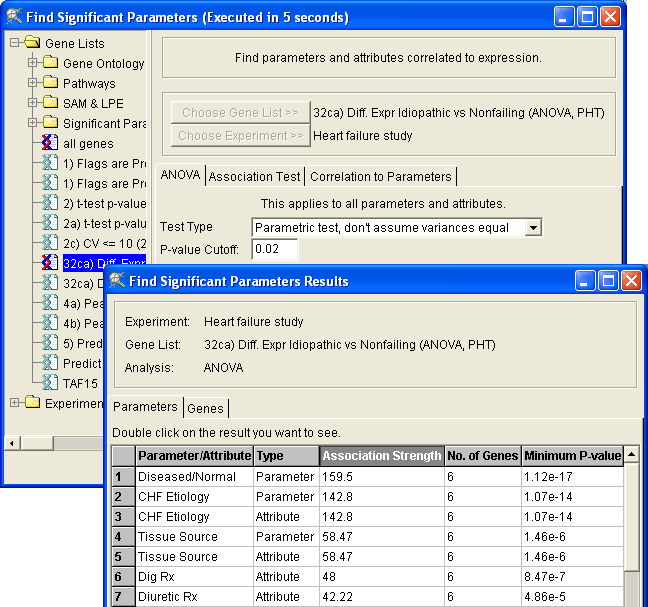Click the P-value Cutoff input field
The image size is (648, 607).
[277, 249]
